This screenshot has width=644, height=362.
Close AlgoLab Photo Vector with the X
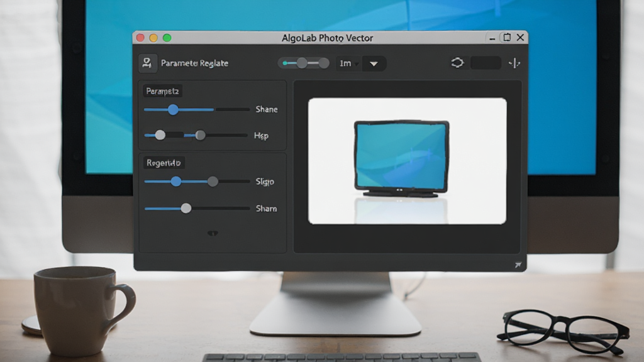[x=520, y=37]
